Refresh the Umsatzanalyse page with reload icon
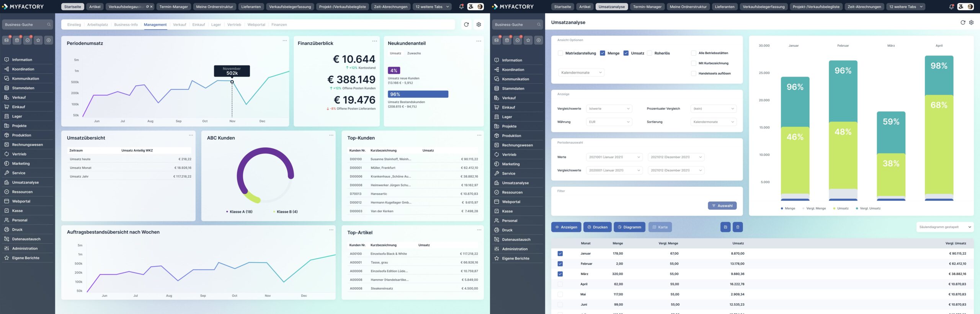The image size is (980, 314). 963,23
